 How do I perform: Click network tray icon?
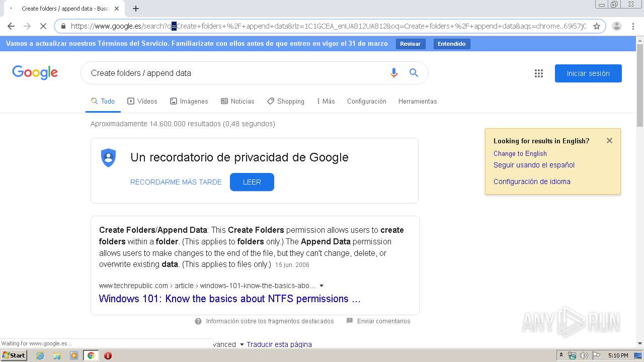[572, 355]
